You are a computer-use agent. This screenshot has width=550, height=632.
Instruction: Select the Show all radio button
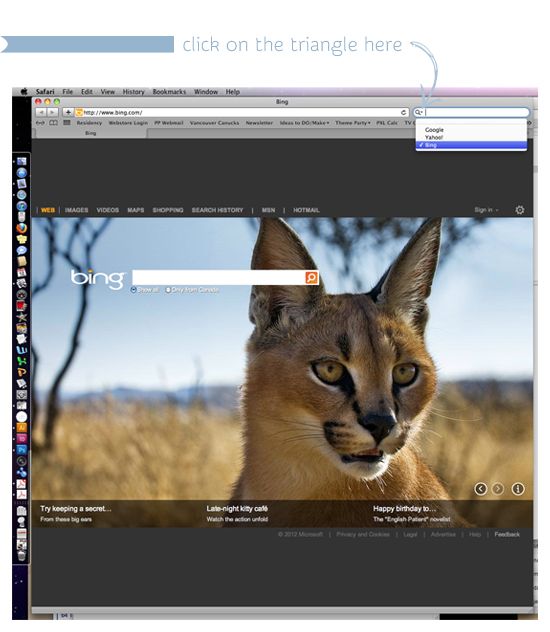click(x=133, y=290)
